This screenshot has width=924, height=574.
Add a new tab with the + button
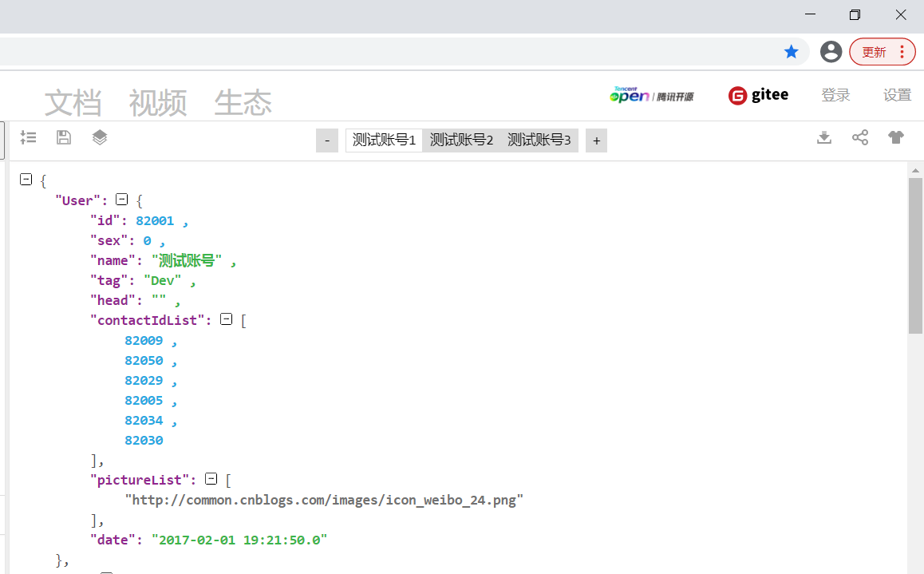(596, 140)
